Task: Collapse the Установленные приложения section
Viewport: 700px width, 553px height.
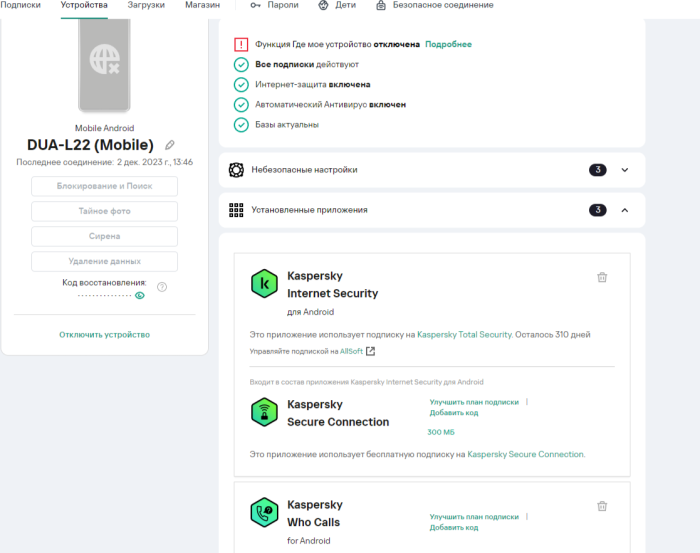Action: [x=625, y=210]
